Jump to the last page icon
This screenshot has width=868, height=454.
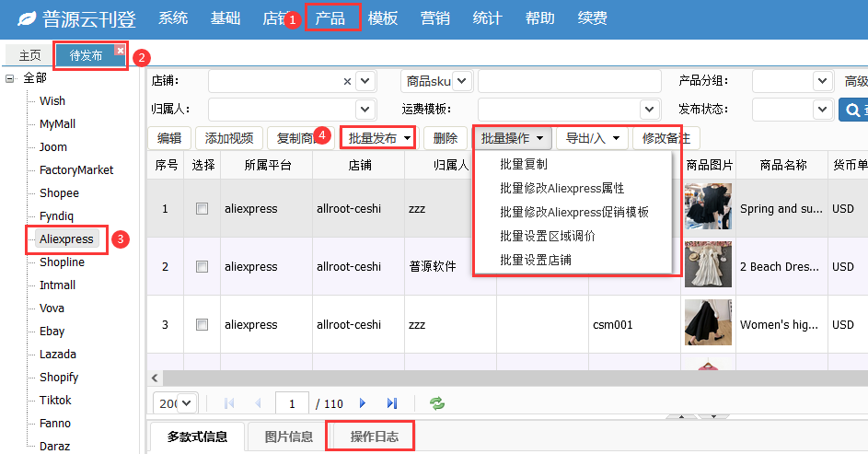[392, 403]
